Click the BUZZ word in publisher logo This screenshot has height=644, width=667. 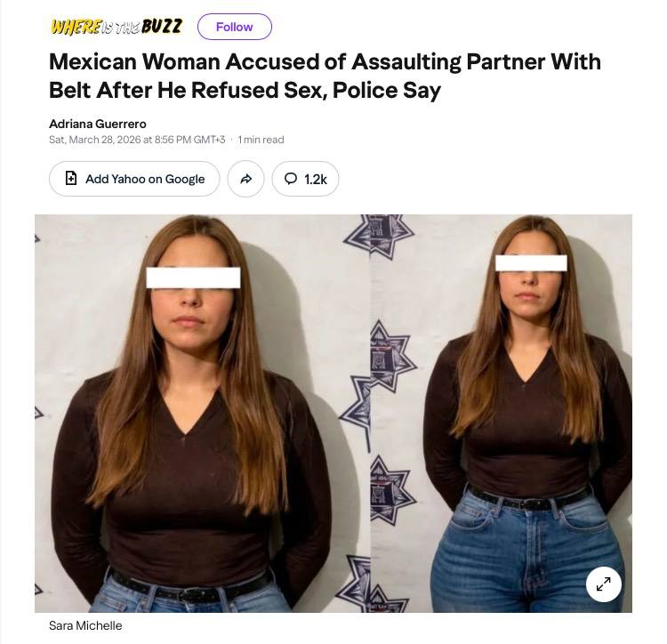(162, 27)
